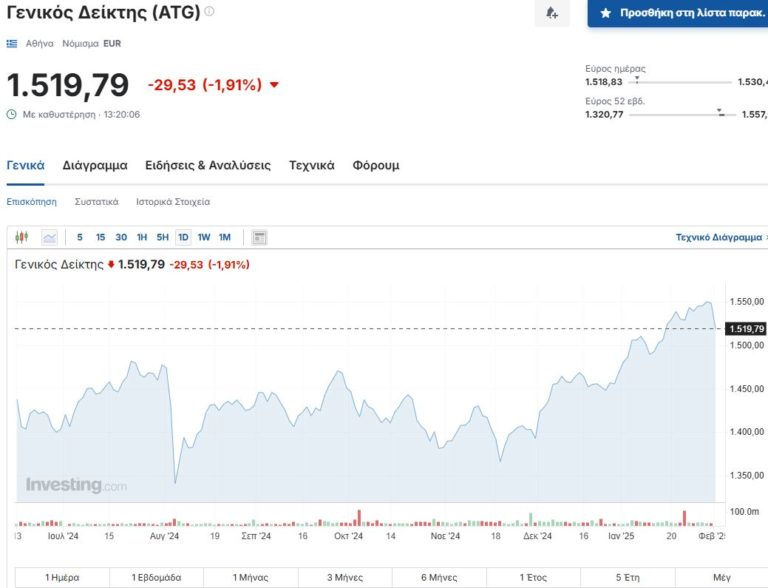Click the Greek flag icon
This screenshot has height=588, width=768.
(x=12, y=44)
